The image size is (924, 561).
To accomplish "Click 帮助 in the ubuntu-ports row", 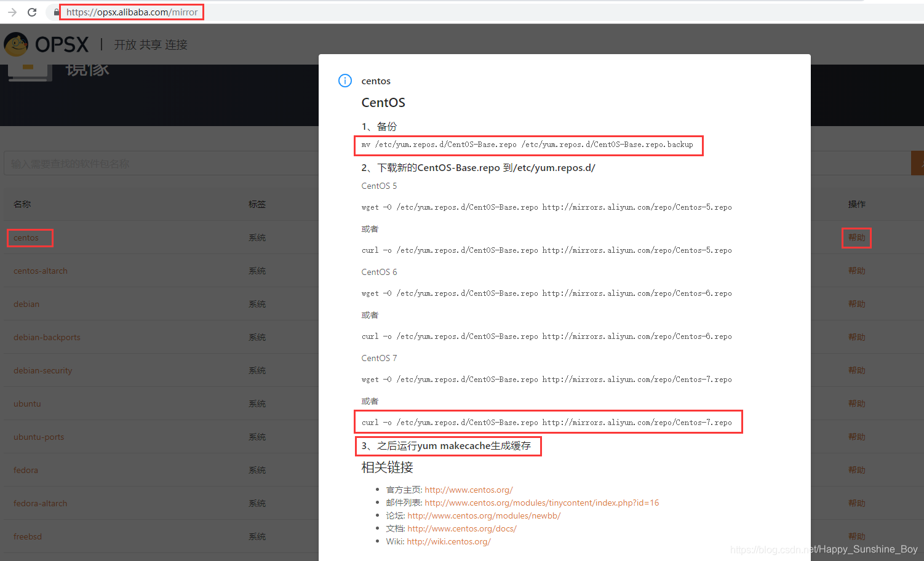I will point(857,437).
